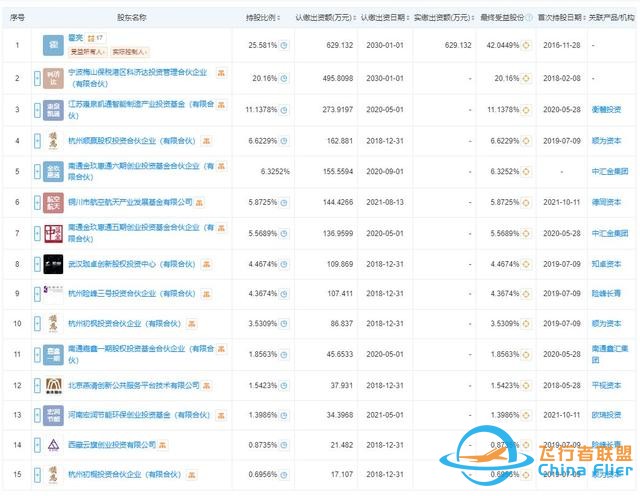
Task: Open row 12 Beijing company name link
Action: [134, 385]
